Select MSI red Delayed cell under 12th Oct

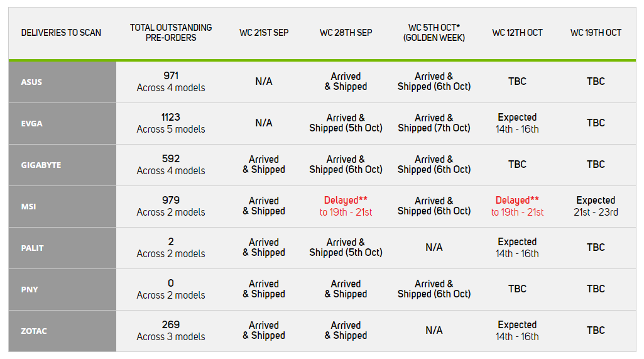517,206
